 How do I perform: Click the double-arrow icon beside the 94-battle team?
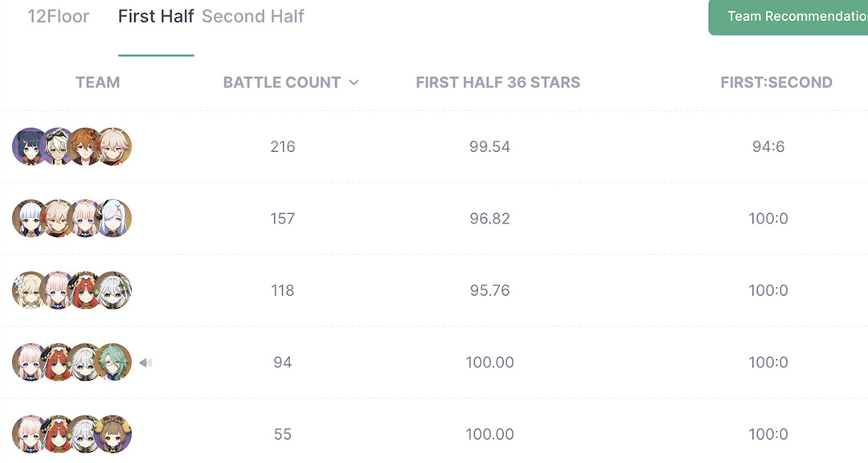145,363
